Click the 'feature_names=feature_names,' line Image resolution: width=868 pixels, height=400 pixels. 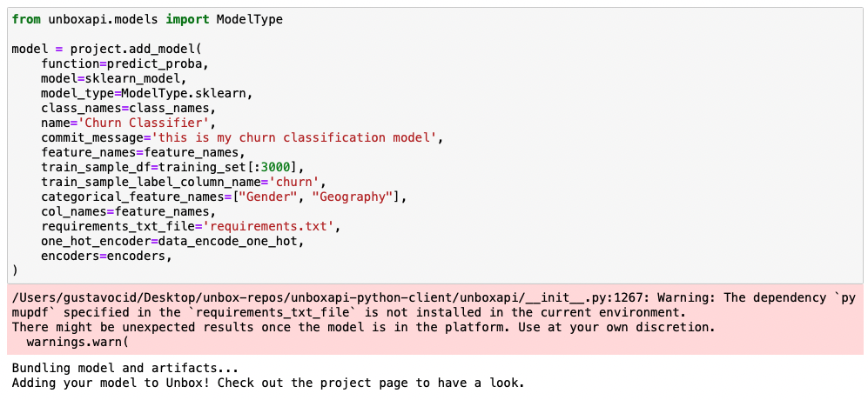pyautogui.click(x=144, y=152)
